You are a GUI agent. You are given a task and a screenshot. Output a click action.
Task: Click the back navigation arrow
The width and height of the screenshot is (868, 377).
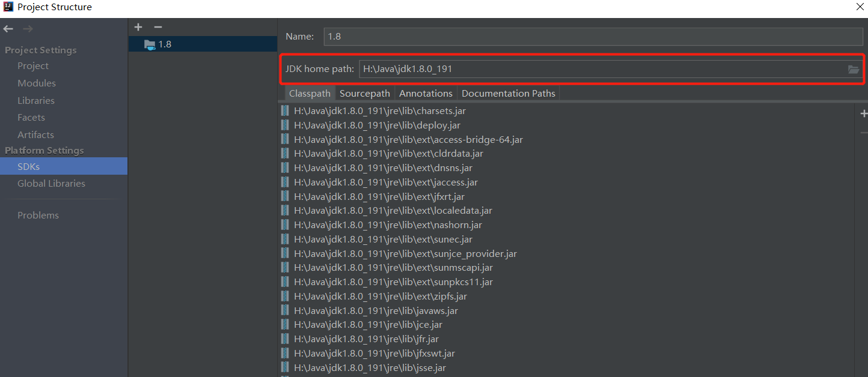(8, 29)
